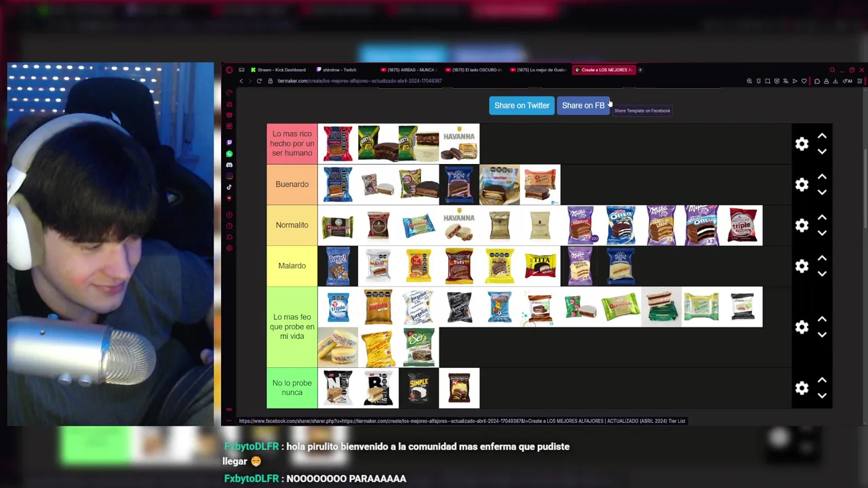
Task: Click the 'Normalito' tier label
Action: tap(292, 225)
